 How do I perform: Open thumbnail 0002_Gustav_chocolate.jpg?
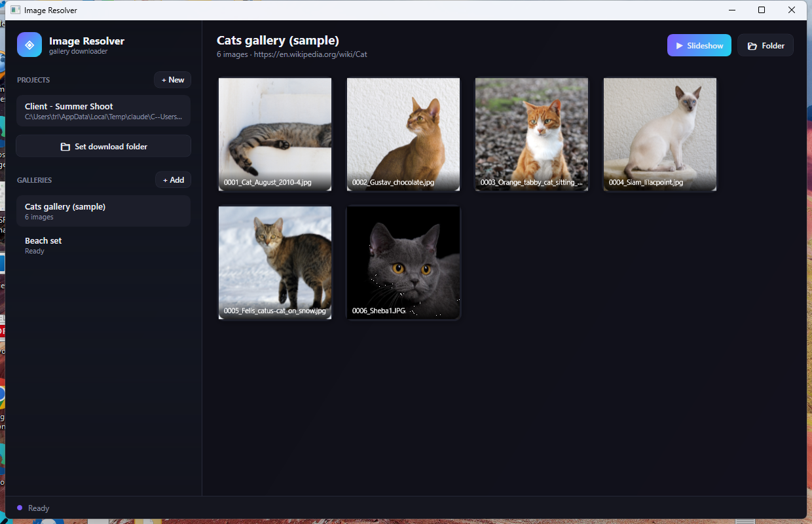(403, 134)
